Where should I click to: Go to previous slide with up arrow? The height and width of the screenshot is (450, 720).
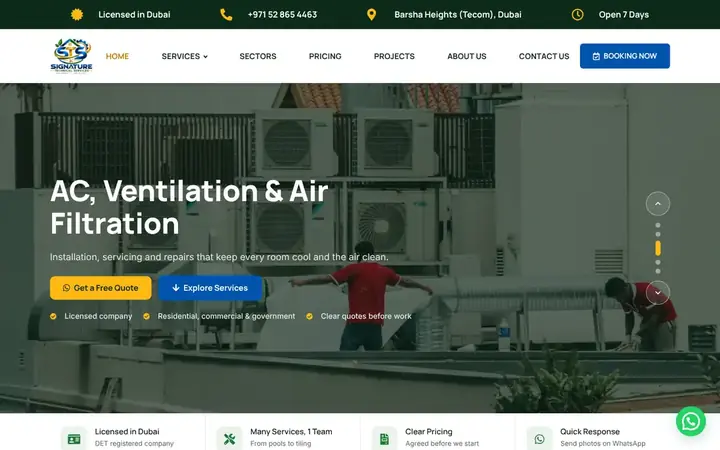coord(658,203)
